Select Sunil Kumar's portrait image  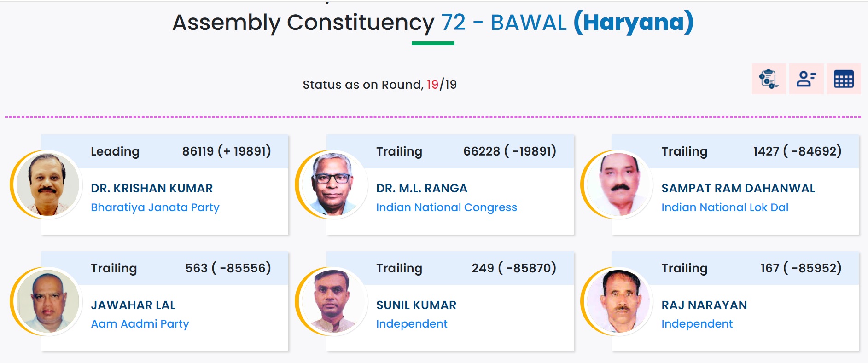click(333, 301)
